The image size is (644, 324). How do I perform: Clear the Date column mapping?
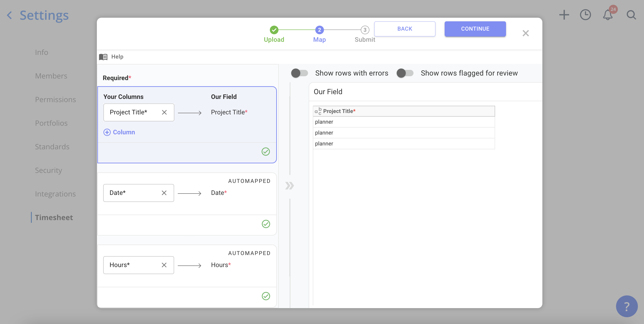pyautogui.click(x=164, y=193)
